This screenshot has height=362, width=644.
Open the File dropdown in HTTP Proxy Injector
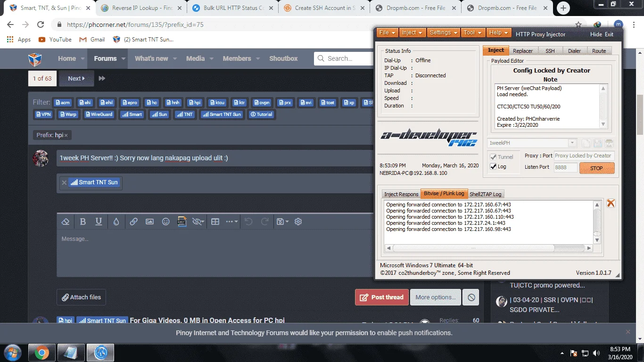pos(387,33)
